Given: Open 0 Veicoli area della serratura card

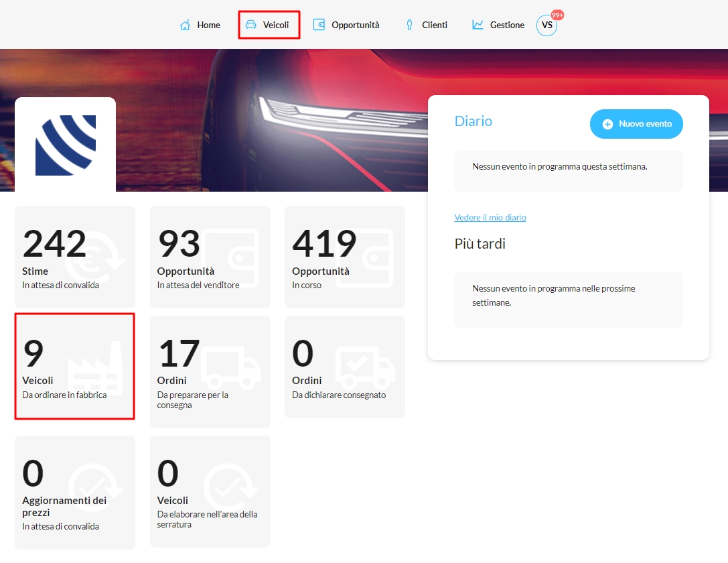Looking at the screenshot, I should click(x=210, y=491).
